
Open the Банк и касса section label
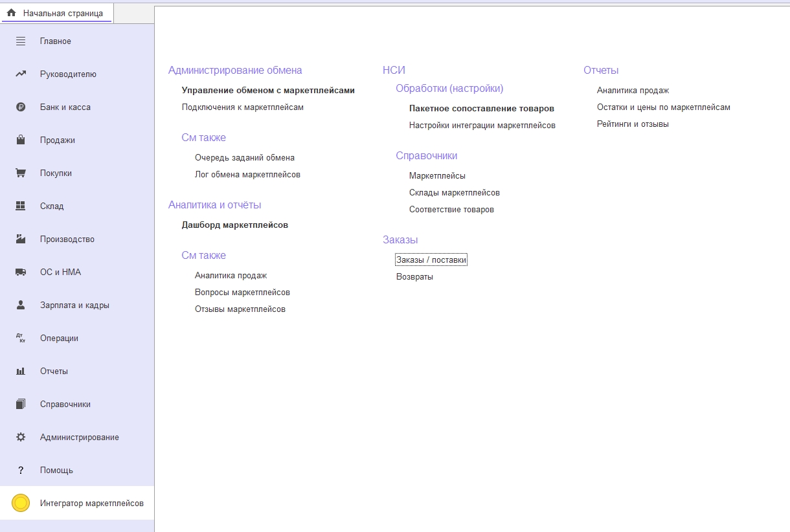pyautogui.click(x=65, y=107)
